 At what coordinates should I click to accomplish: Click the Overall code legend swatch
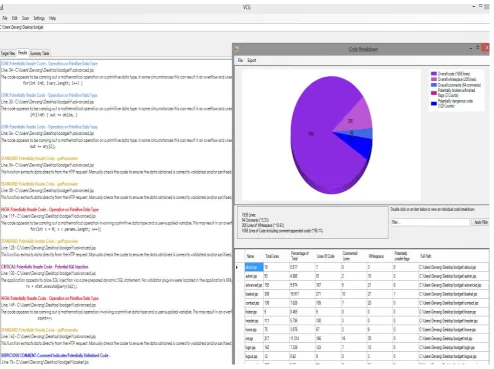pos(434,74)
